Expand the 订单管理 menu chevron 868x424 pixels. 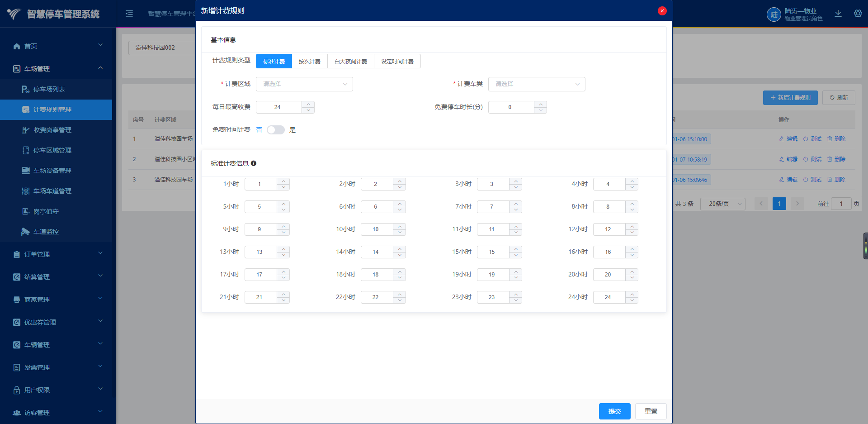(100, 253)
